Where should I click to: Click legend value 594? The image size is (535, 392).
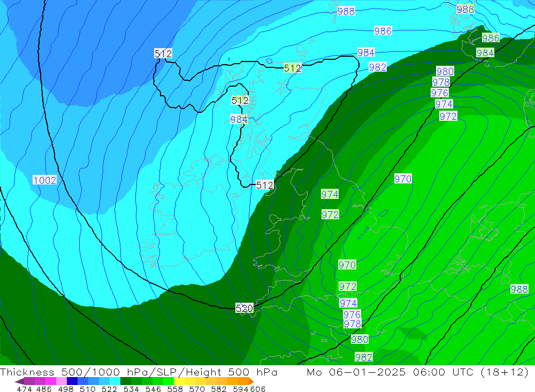point(241,389)
